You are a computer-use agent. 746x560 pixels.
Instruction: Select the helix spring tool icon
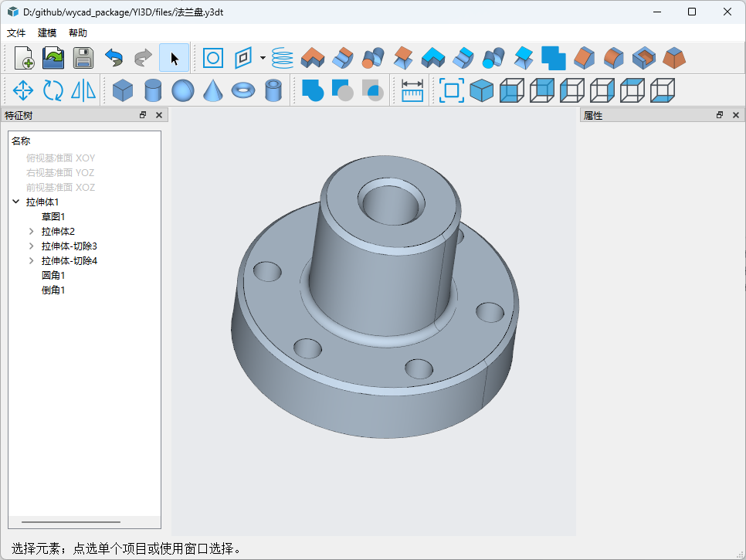pos(283,58)
